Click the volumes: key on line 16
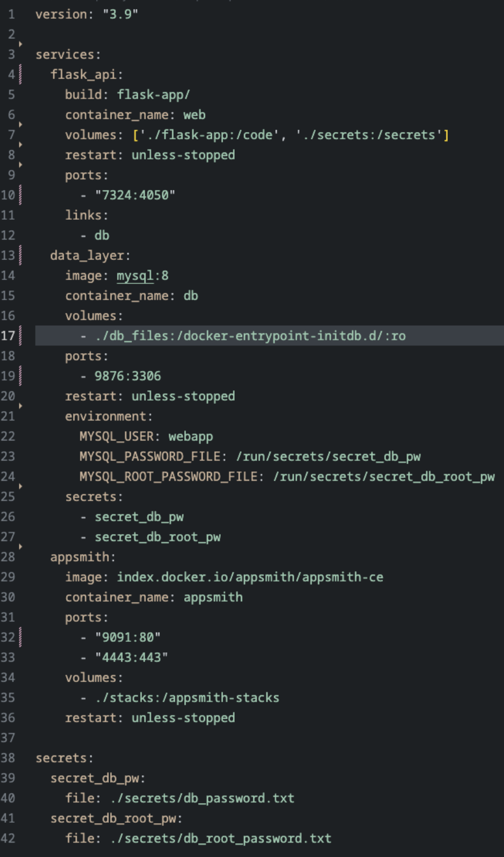This screenshot has width=504, height=857. pyautogui.click(x=94, y=316)
